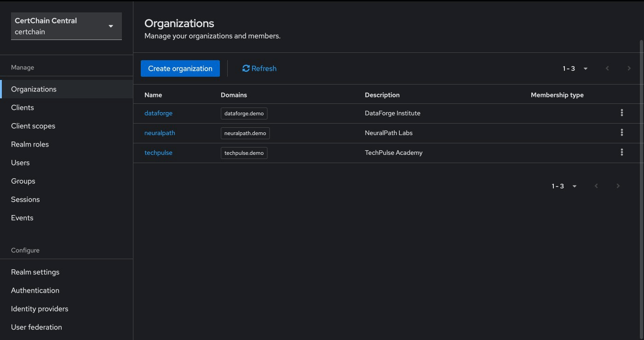The width and height of the screenshot is (644, 340).
Task: Click the next page arrow in bottom pagination
Action: pos(618,186)
